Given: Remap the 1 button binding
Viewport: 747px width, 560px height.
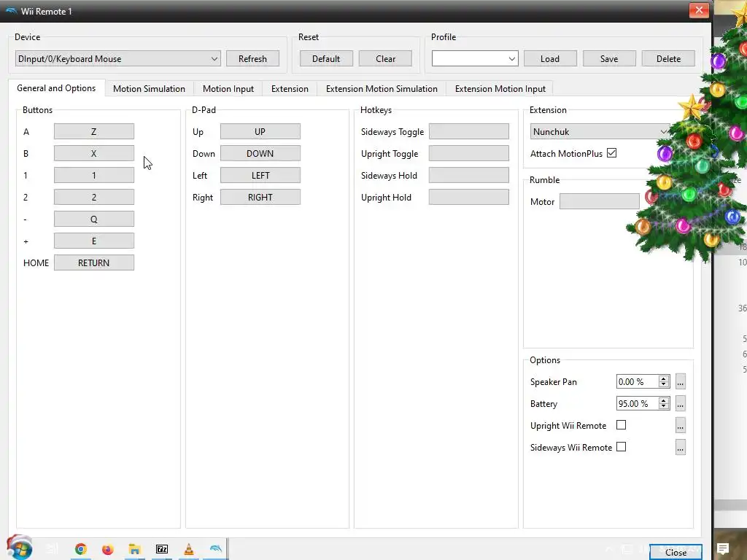Looking at the screenshot, I should point(94,175).
